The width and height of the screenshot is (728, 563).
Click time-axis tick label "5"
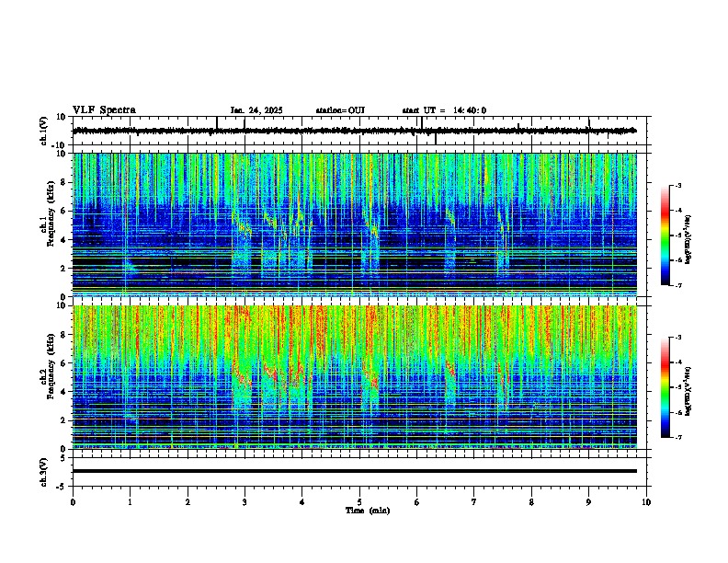(x=359, y=502)
